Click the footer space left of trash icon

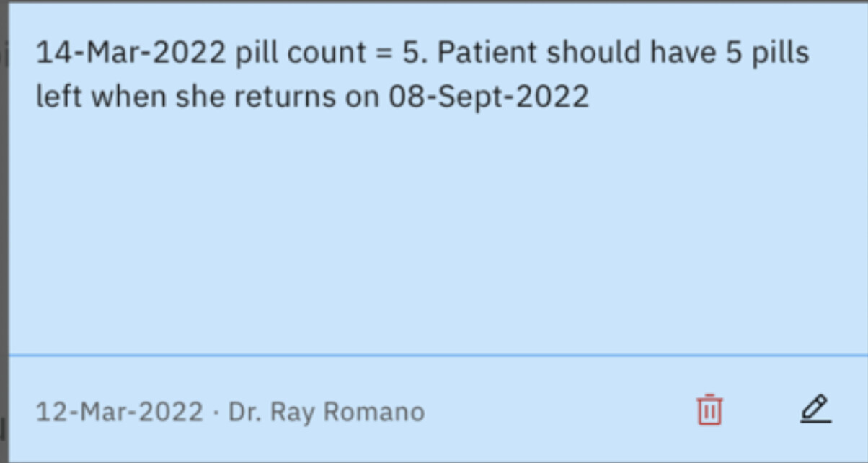pyautogui.click(x=562, y=411)
